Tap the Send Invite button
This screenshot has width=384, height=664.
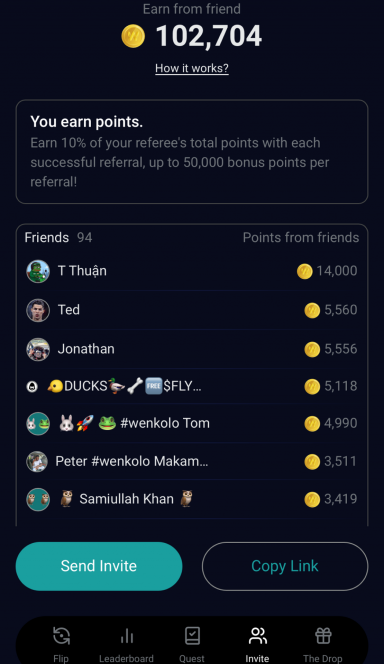click(99, 566)
